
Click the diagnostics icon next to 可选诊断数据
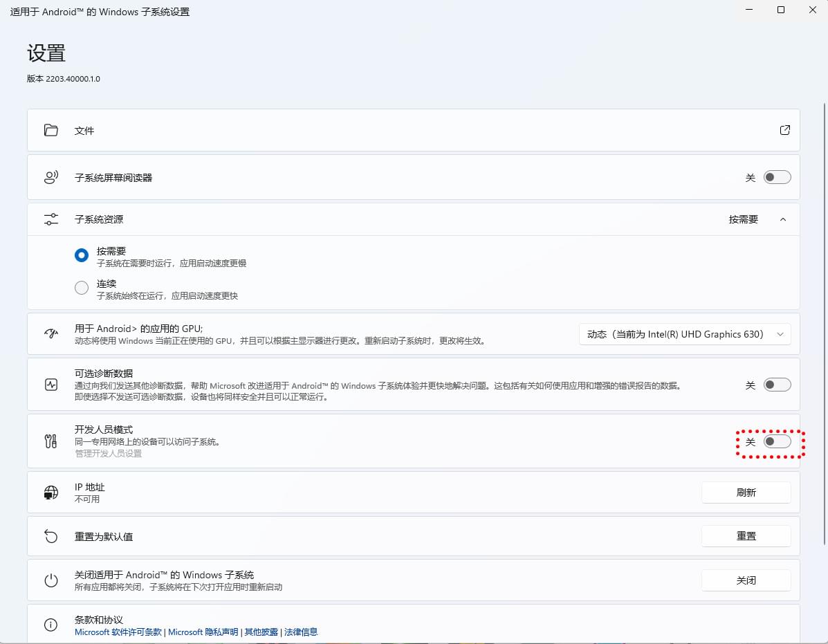click(x=50, y=385)
